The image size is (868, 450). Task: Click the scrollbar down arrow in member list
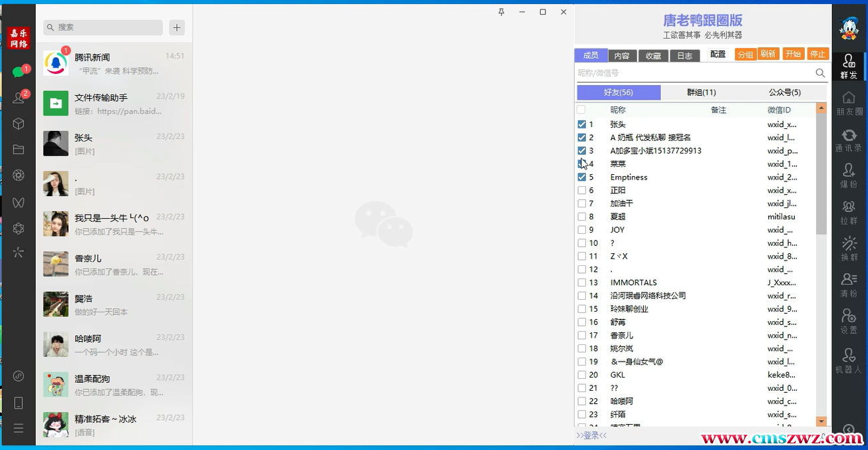click(x=821, y=421)
